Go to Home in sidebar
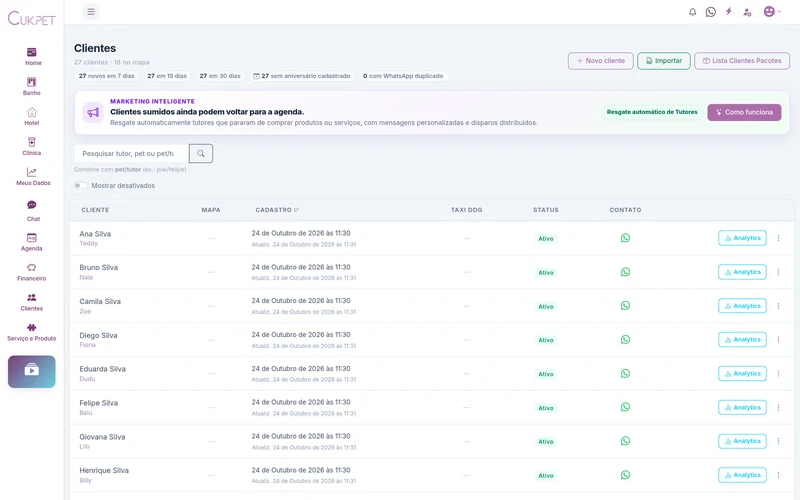The height and width of the screenshot is (500, 800). click(32, 56)
